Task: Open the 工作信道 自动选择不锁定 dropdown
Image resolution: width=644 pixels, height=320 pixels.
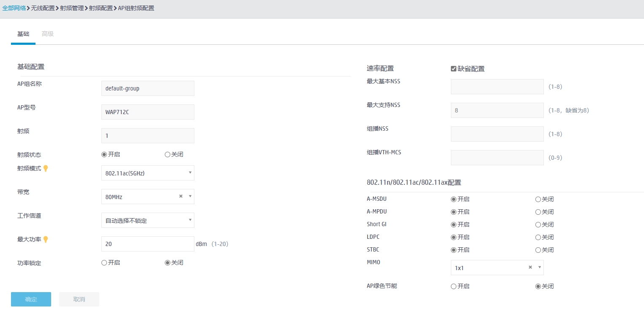Action: [147, 220]
